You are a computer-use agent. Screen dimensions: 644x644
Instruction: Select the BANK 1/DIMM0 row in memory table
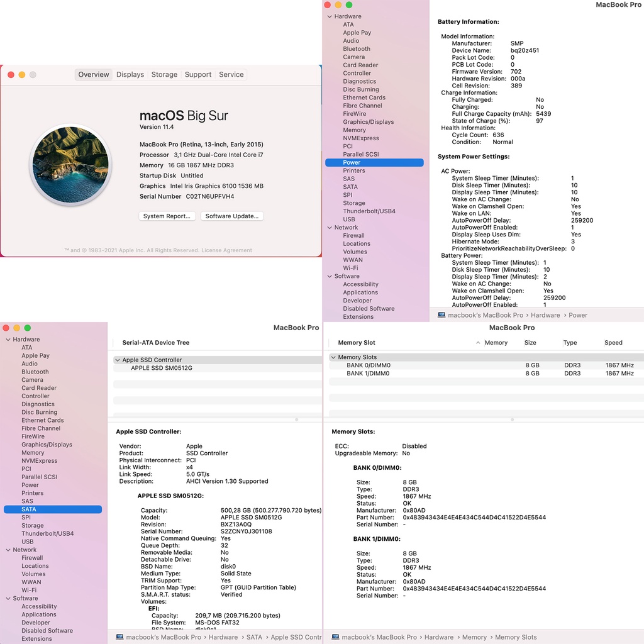tap(368, 374)
